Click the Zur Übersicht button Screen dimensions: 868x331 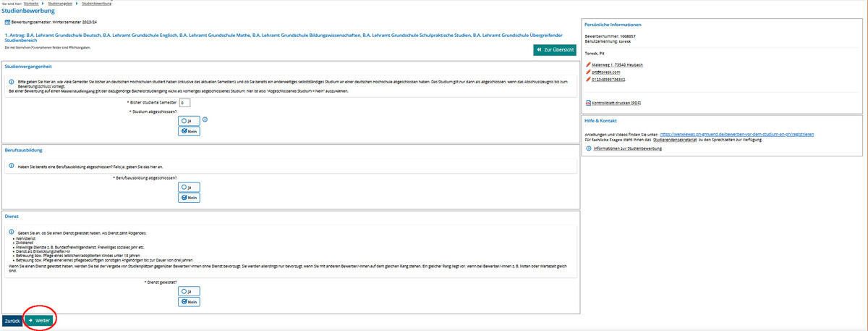554,50
